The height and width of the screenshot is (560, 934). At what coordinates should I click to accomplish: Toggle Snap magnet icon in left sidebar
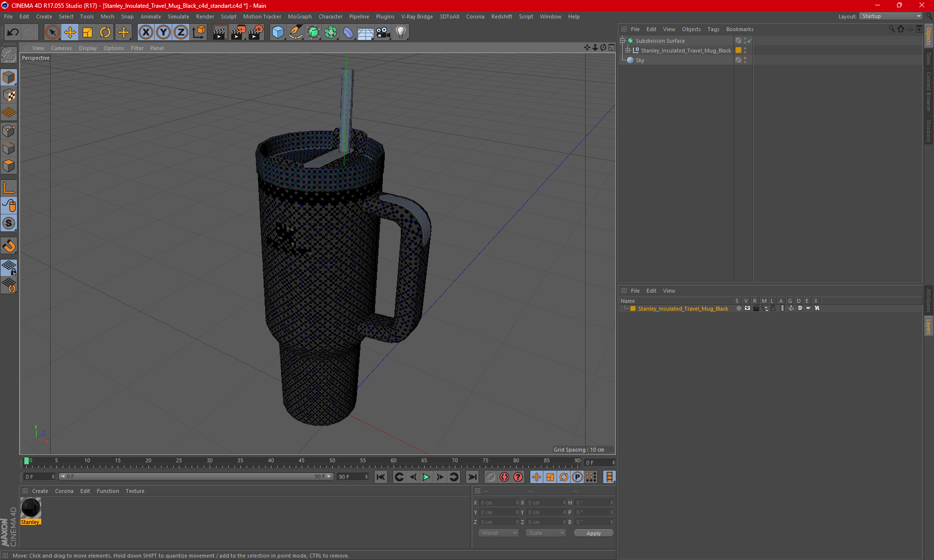tap(9, 245)
